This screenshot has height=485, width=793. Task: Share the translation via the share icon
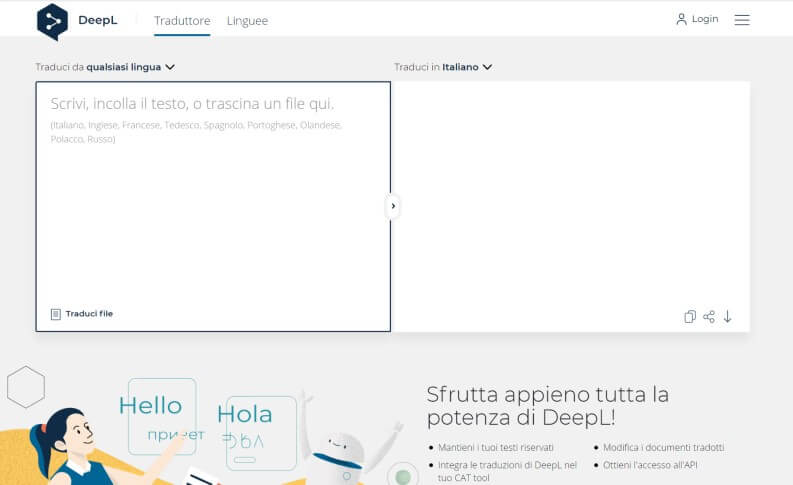click(709, 317)
